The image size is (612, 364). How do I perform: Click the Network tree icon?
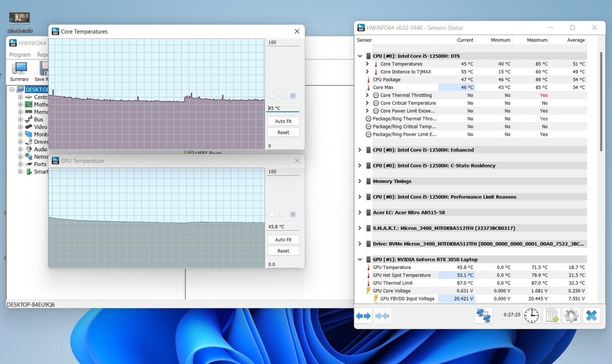point(29,157)
